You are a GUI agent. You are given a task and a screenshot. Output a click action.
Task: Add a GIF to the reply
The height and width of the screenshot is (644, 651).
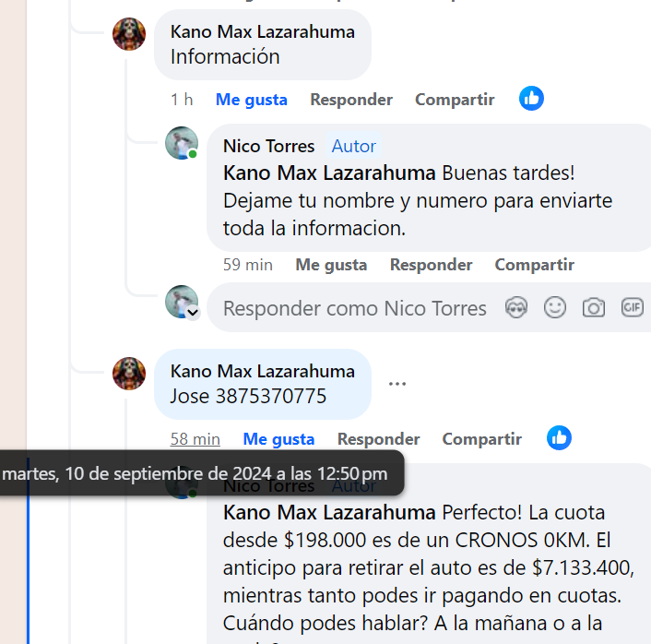pos(632,308)
